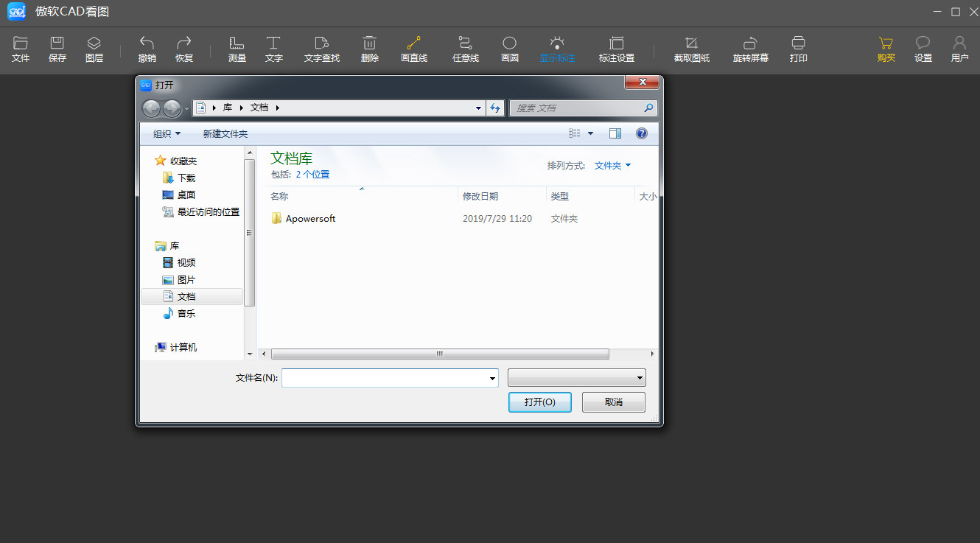Click the recent pages arrow near nav buttons
Screen dimensions: 980x543
click(x=186, y=108)
